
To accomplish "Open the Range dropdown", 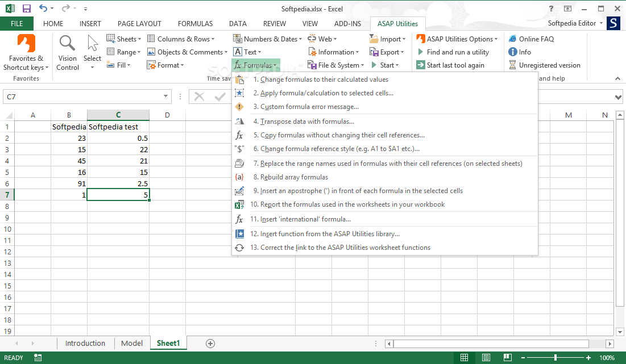I will [x=124, y=52].
